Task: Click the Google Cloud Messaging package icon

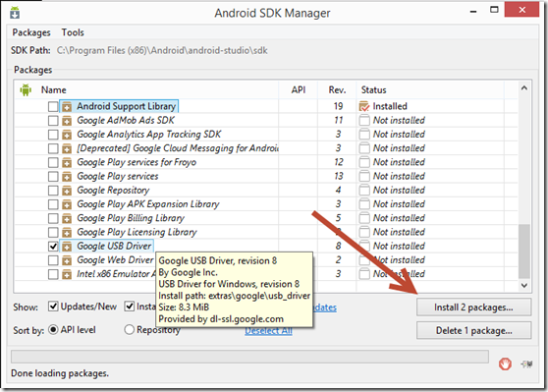Action: click(x=67, y=148)
